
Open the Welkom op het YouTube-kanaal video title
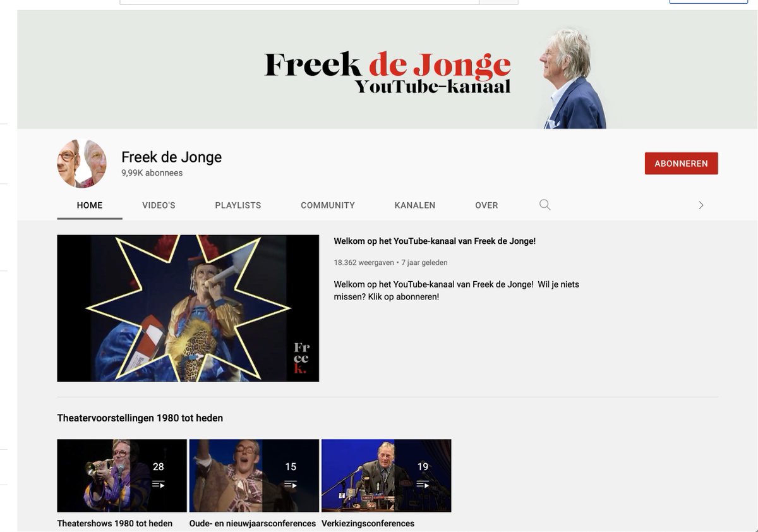point(435,241)
